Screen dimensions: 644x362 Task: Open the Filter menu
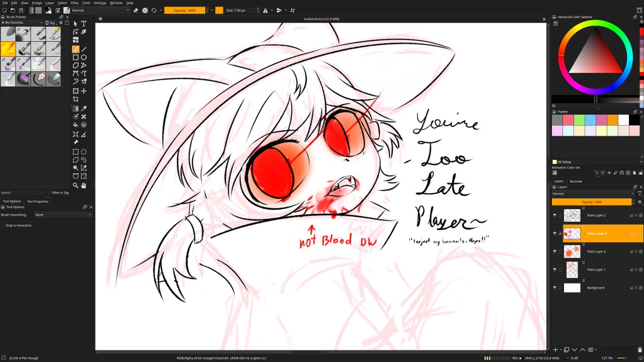[75, 3]
